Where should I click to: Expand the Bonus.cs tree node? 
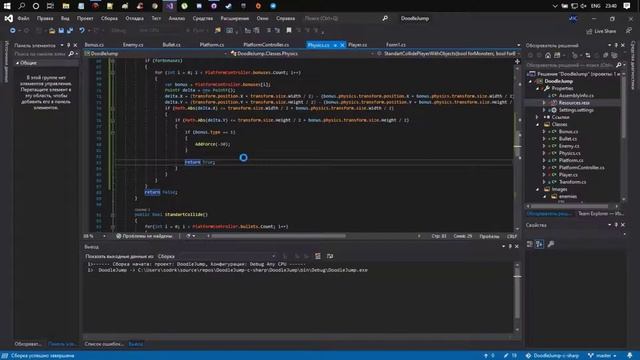coord(544,131)
